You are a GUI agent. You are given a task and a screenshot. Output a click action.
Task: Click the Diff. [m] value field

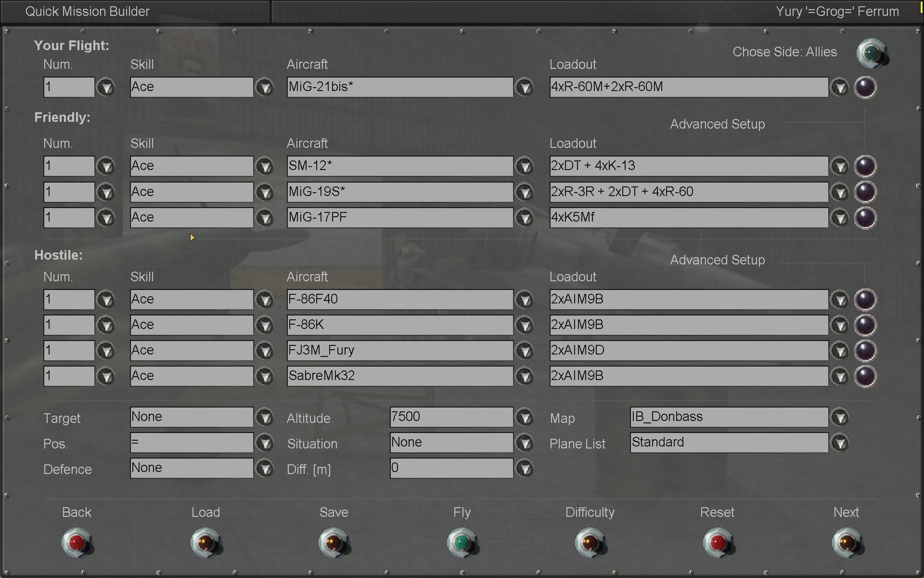[451, 468]
